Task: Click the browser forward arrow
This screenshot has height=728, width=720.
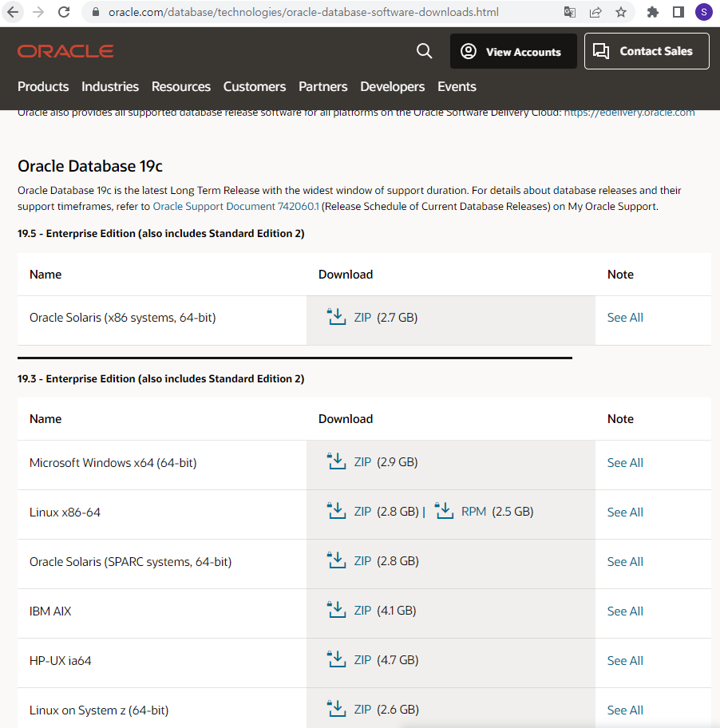Action: pyautogui.click(x=38, y=12)
